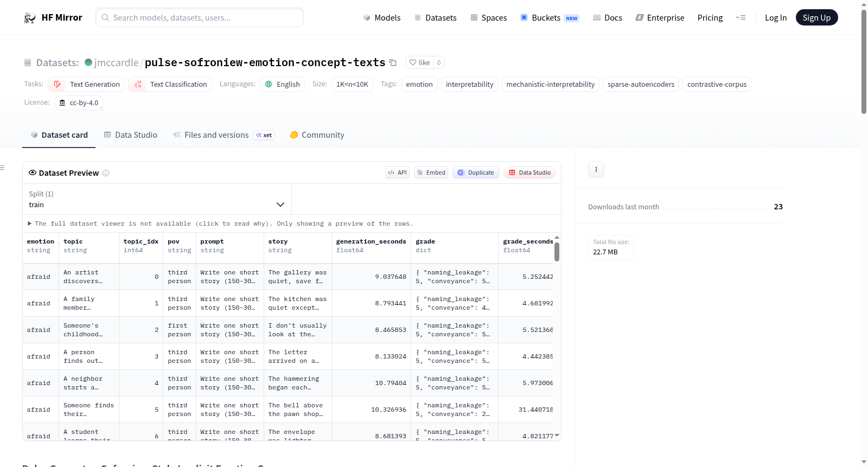Click the Embed button

[431, 172]
